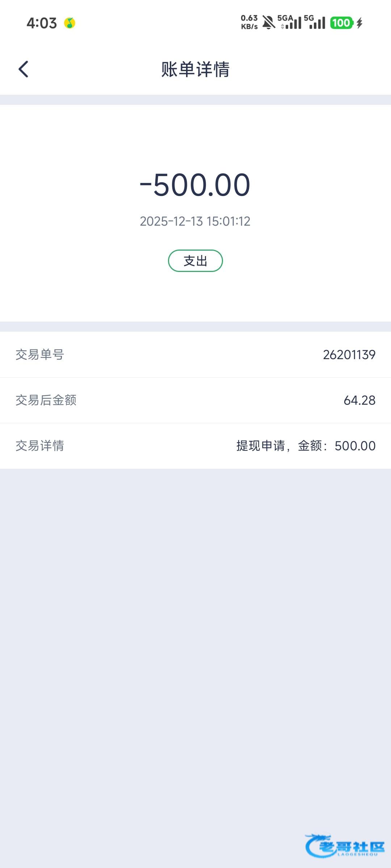The width and height of the screenshot is (391, 868).
Task: Tap the 账单详情 page title
Action: point(195,69)
